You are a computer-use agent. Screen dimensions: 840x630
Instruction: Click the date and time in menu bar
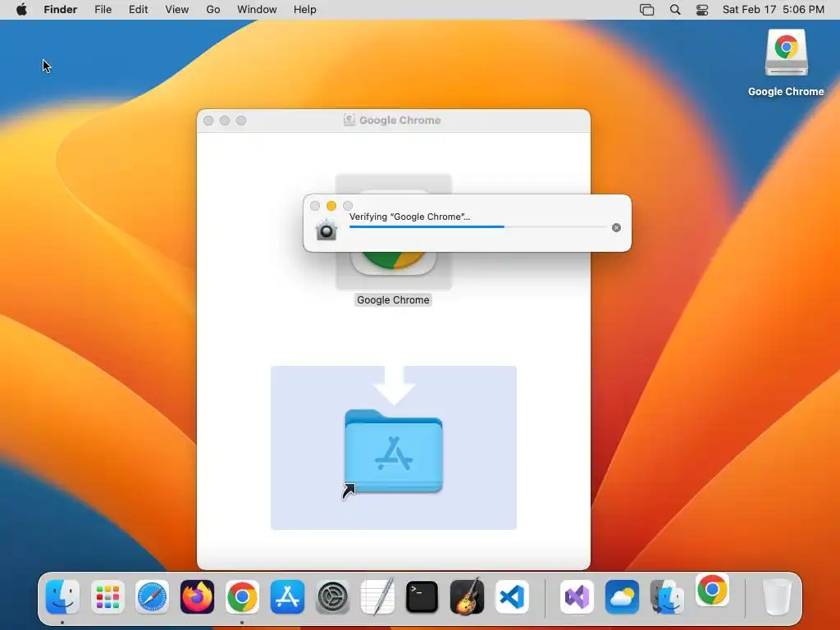click(773, 10)
